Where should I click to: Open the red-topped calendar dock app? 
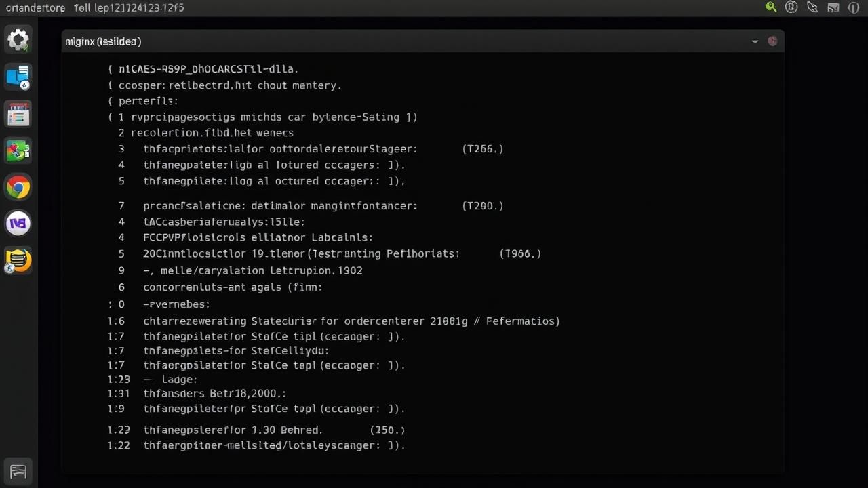tap(18, 114)
